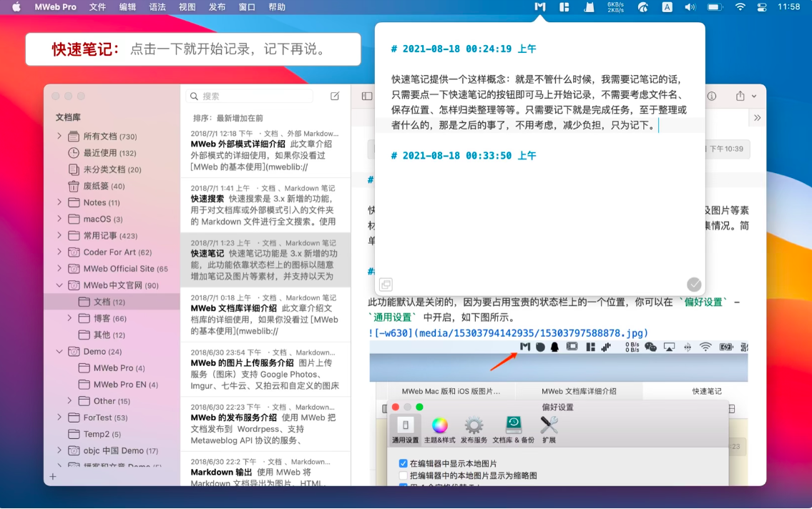Click the new document compose icon
812x509 pixels.
[335, 96]
